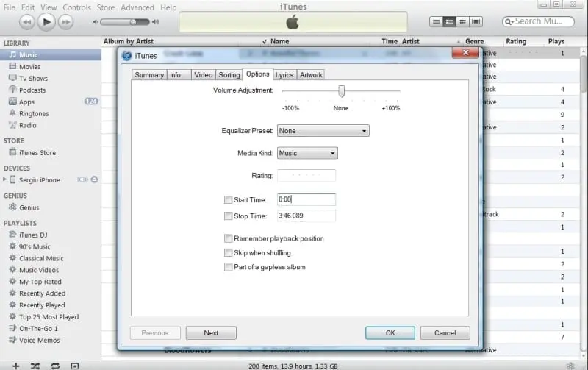The height and width of the screenshot is (370, 588).
Task: Open the Advanced menu
Action: tap(137, 7)
